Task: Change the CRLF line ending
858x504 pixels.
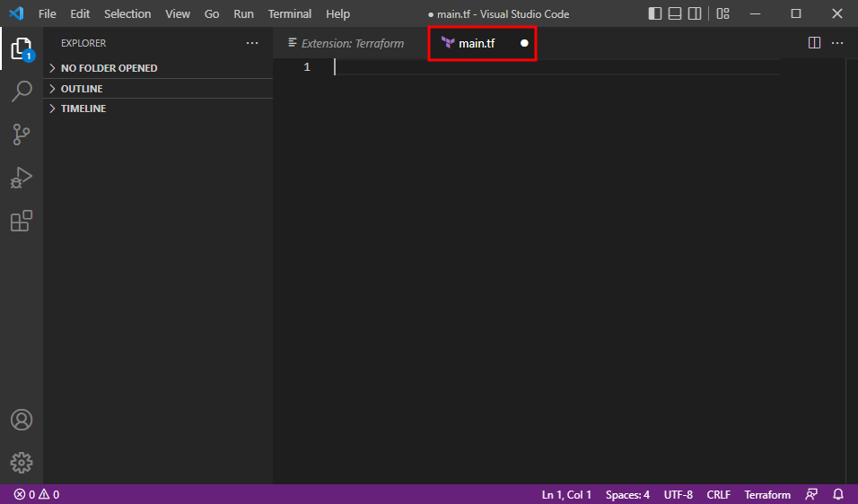Action: pos(718,495)
